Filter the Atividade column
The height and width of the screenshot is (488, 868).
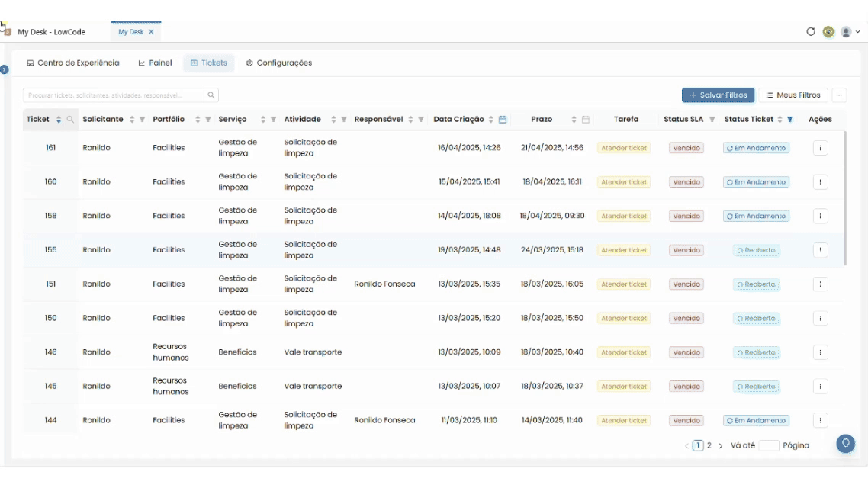344,120
